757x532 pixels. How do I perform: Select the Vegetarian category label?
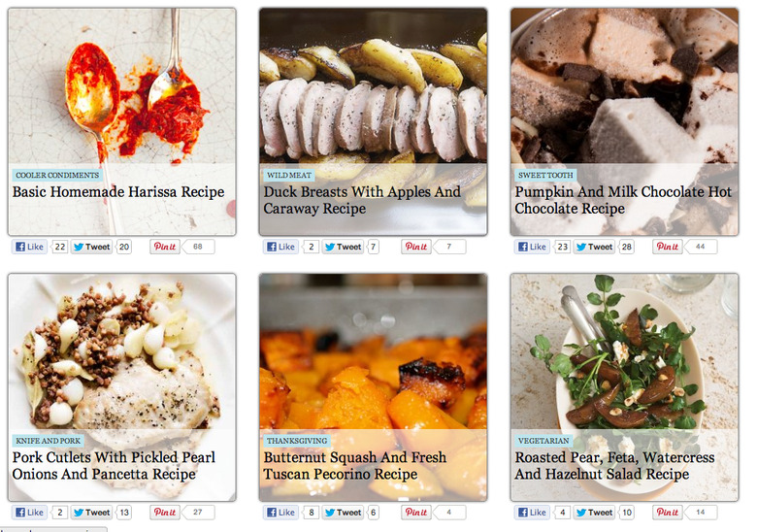[543, 441]
